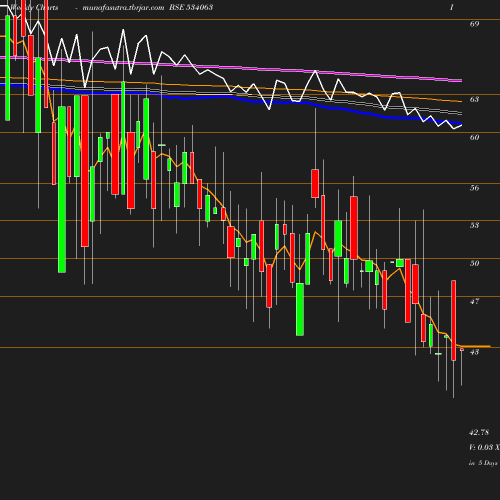Select the price axis label 47
The image size is (500, 500).
coord(474,301)
